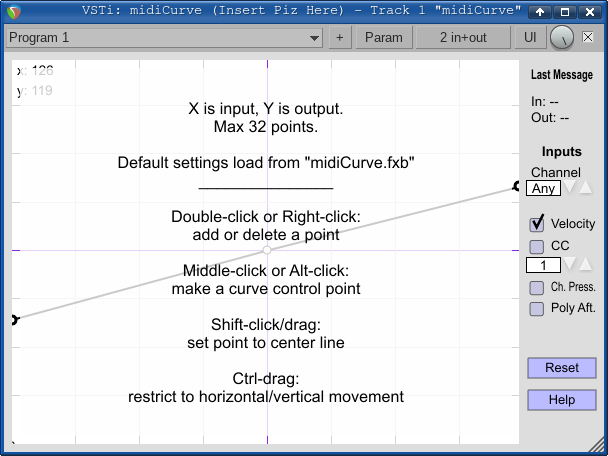Click the 'In: --' readout

545,102
